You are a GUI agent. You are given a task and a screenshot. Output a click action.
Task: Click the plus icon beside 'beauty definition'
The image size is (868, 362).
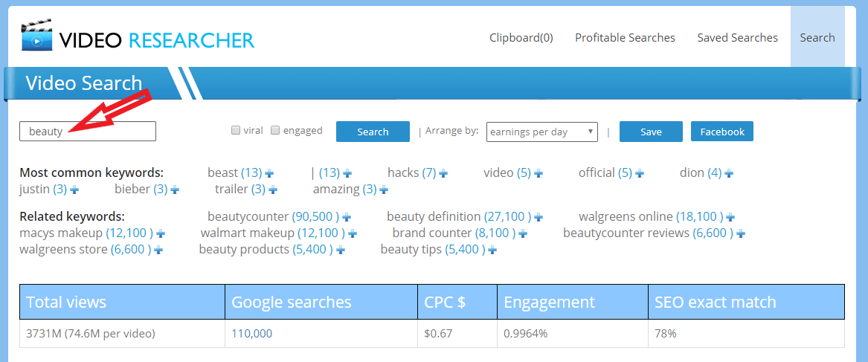[x=539, y=217]
